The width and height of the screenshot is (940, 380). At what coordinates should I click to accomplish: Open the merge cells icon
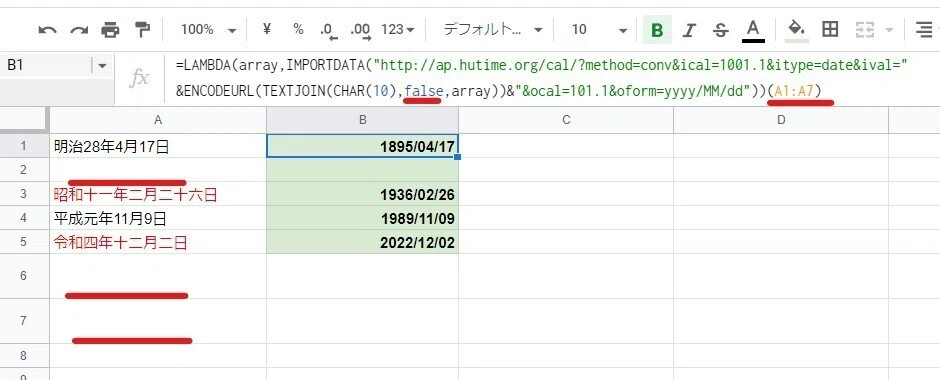pos(864,29)
